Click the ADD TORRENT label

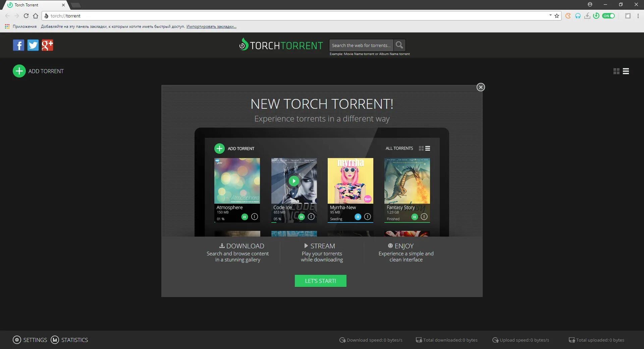click(x=46, y=71)
